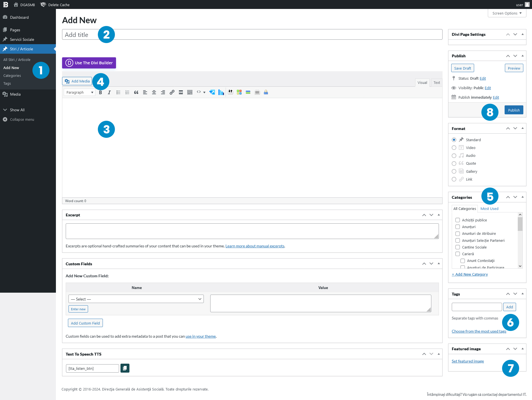Viewport: 532px width, 400px height.
Task: Click the code brackets shortcode icon
Action: pyautogui.click(x=199, y=92)
